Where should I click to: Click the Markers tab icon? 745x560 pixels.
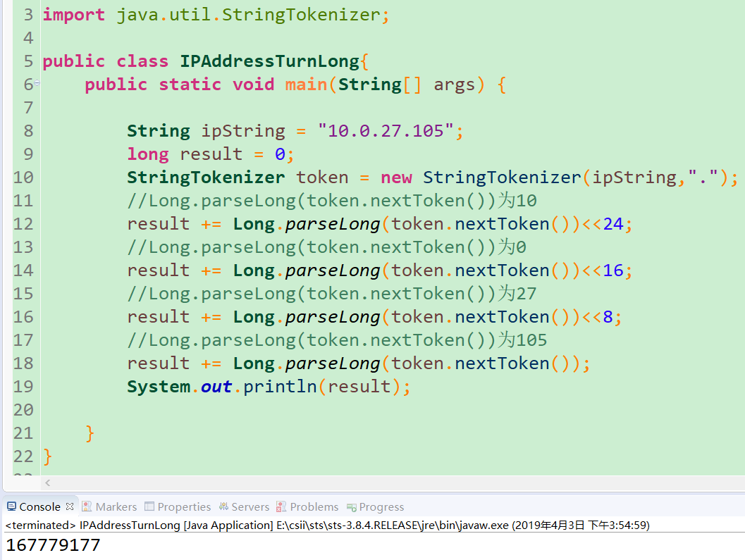(87, 506)
